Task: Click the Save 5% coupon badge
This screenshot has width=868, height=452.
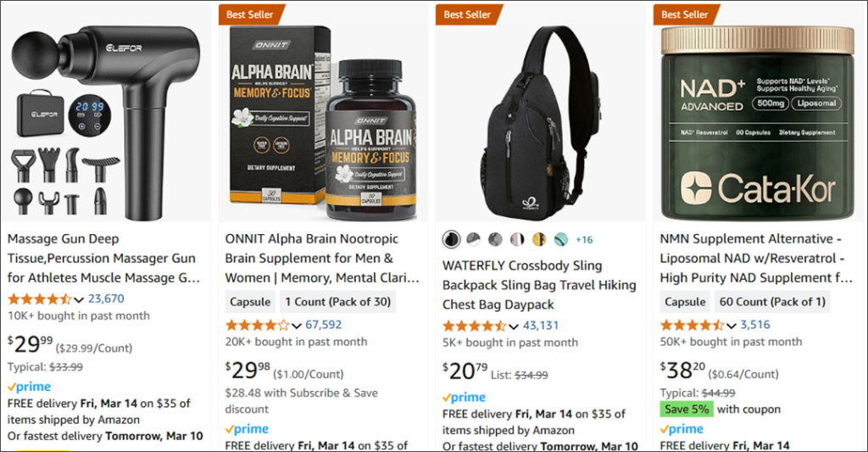Action: (687, 410)
